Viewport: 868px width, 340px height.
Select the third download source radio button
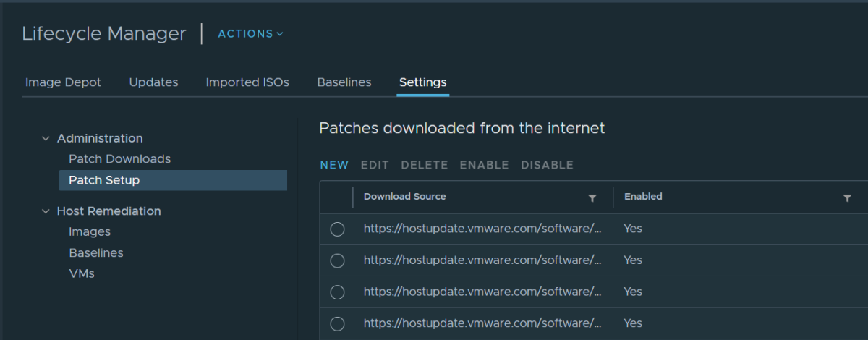click(337, 292)
